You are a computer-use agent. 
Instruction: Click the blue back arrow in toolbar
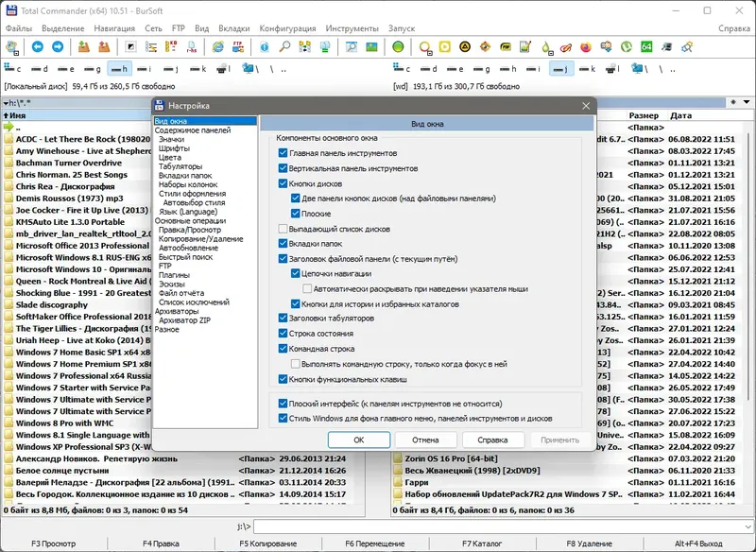pos(38,46)
